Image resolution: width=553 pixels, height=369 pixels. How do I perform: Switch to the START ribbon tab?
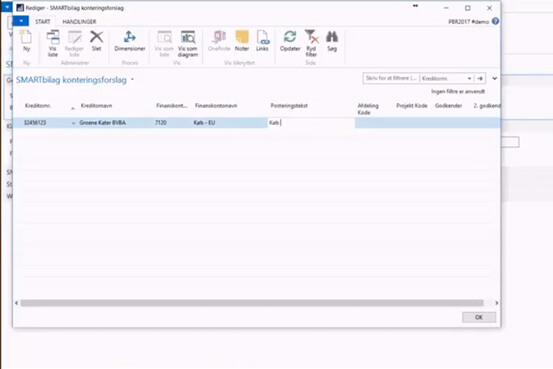[x=43, y=22]
